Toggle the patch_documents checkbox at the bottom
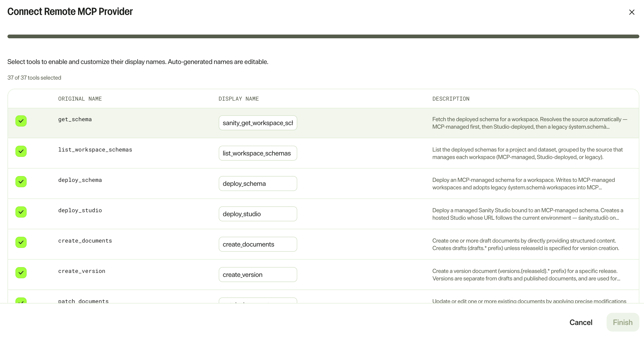The width and height of the screenshot is (644, 339). point(21,300)
